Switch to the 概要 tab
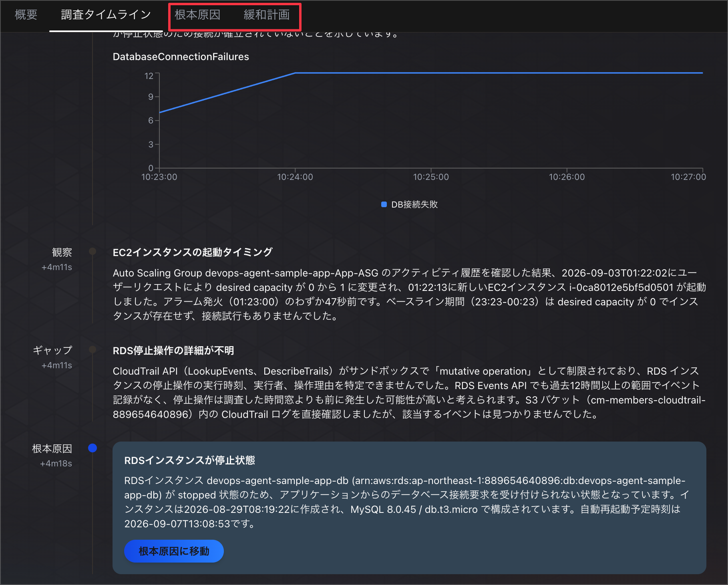This screenshot has width=728, height=585. [x=26, y=15]
